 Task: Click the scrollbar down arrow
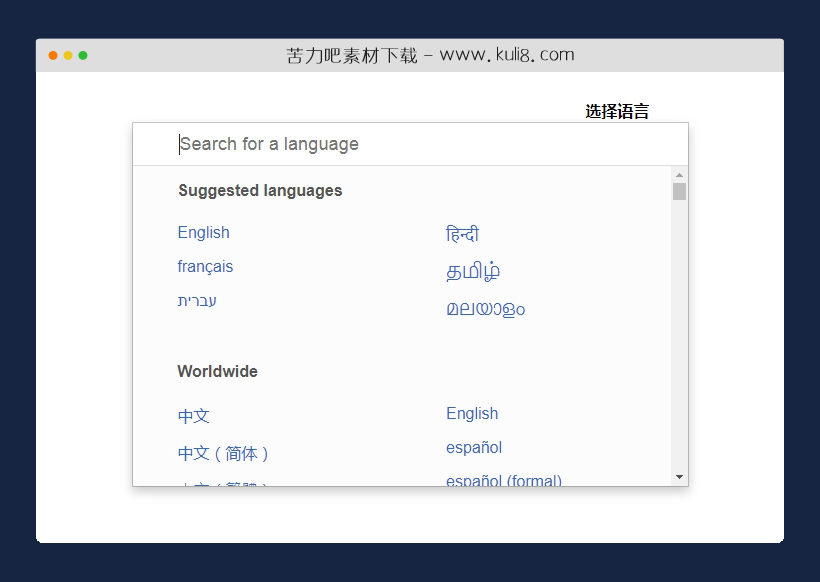pos(679,477)
